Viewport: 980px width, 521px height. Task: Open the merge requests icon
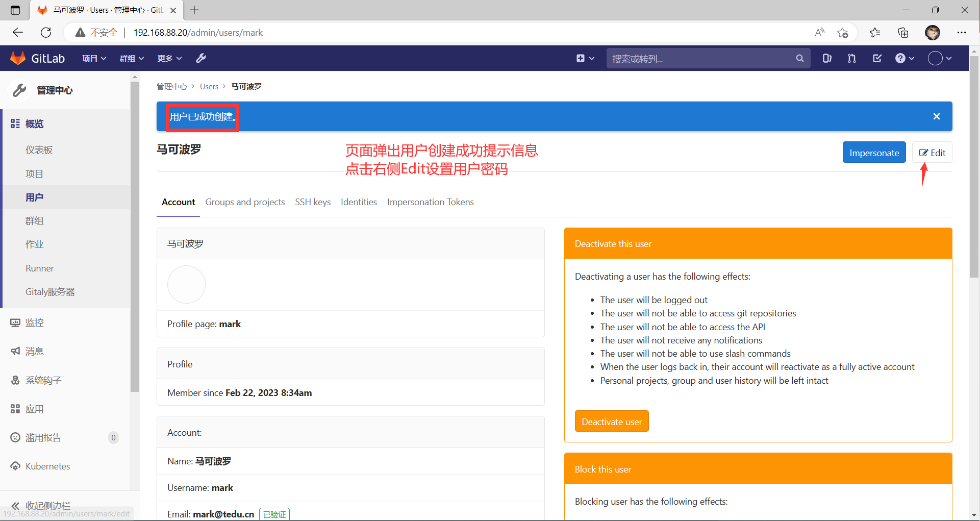click(x=851, y=58)
